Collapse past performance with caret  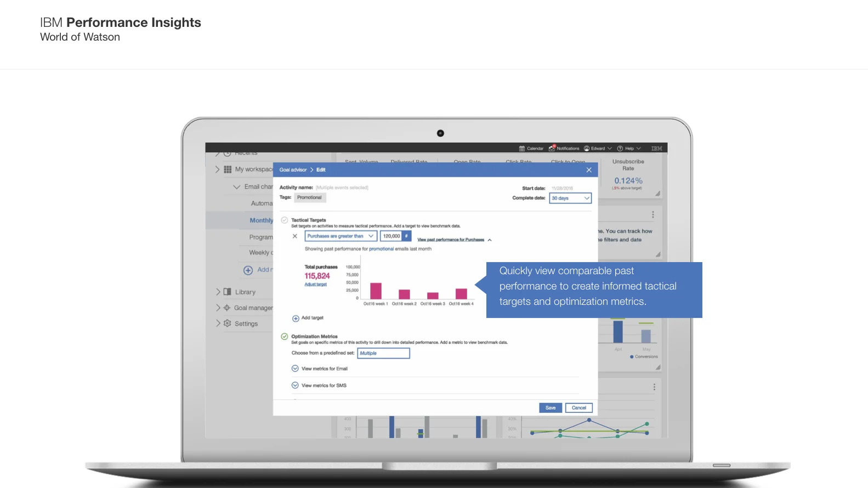(490, 240)
